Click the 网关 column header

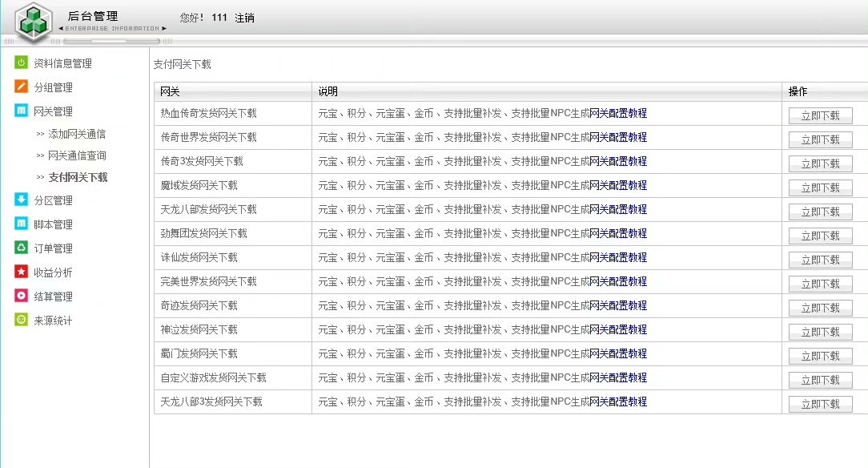click(233, 91)
